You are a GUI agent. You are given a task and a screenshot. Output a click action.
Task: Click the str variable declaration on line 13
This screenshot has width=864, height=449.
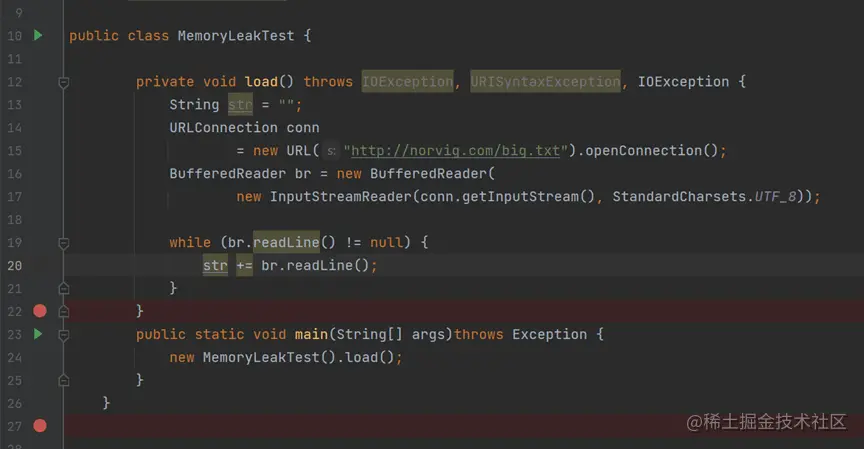[240, 105]
